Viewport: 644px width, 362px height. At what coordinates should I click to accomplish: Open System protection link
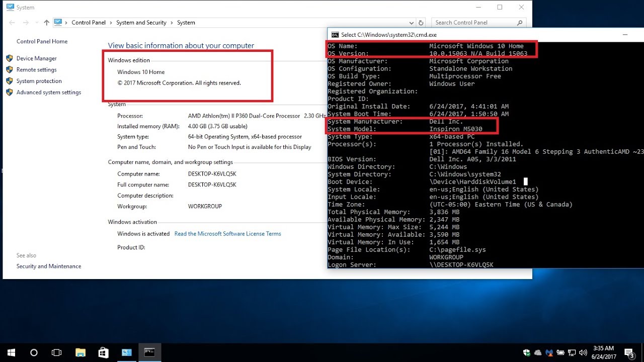click(39, 81)
